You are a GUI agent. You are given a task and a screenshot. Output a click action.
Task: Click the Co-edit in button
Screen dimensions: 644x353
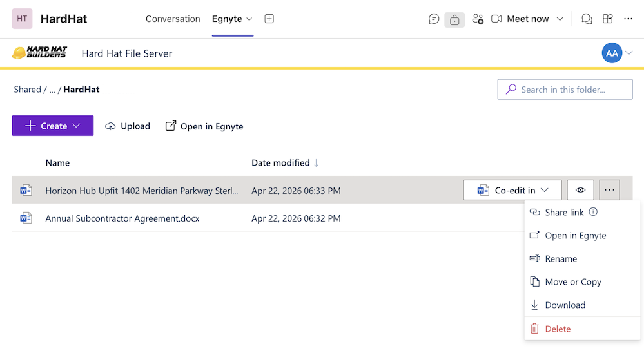coord(512,190)
